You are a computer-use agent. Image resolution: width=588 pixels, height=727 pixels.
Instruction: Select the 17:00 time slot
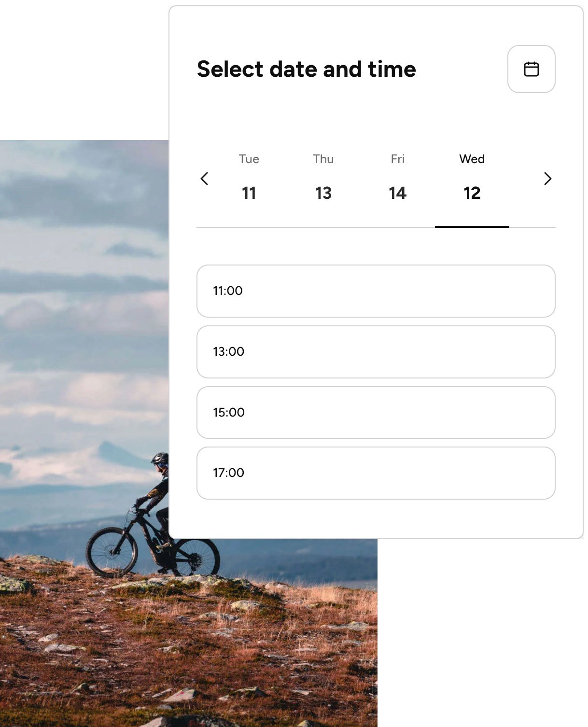point(376,473)
